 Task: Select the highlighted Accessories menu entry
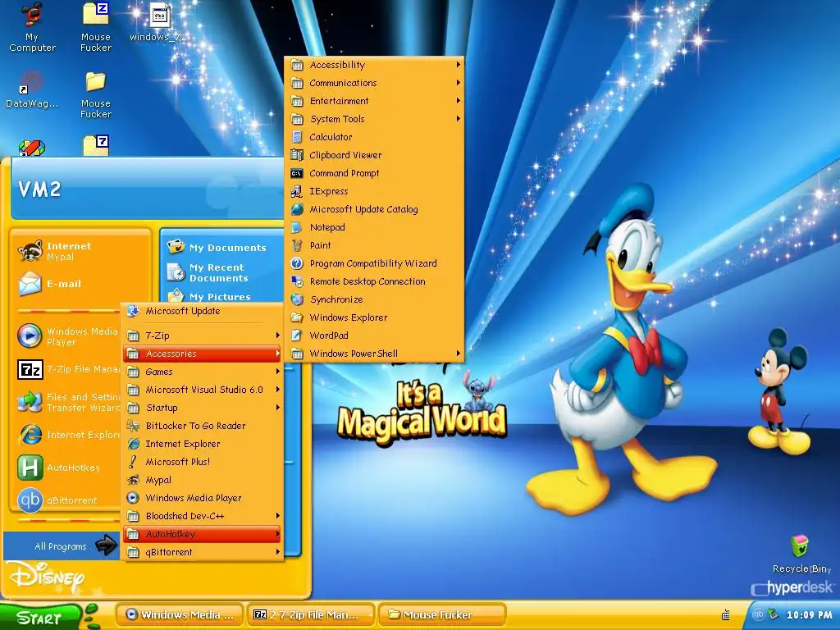(203, 354)
